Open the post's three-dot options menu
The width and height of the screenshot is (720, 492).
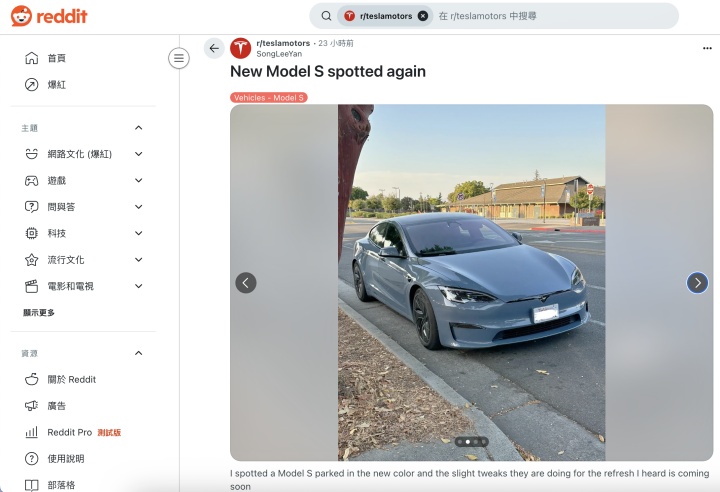pyautogui.click(x=707, y=48)
